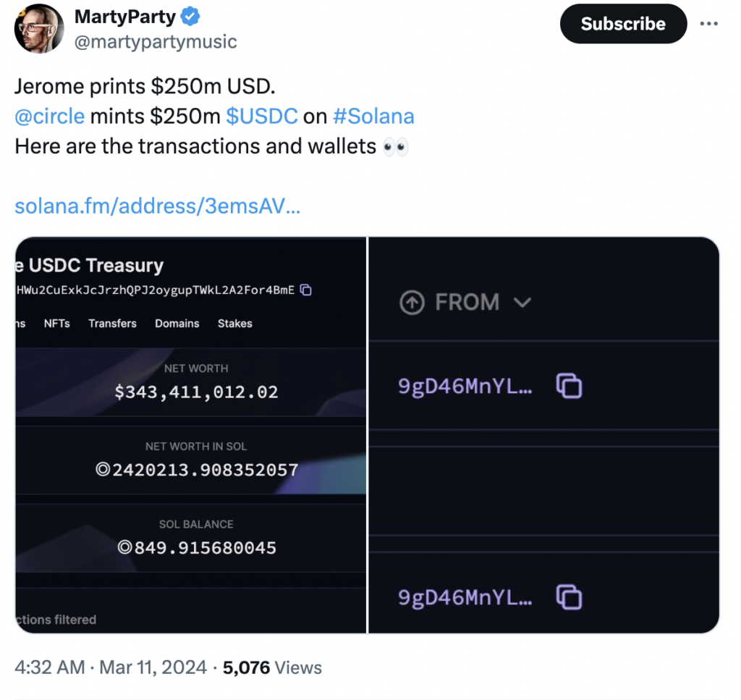Click MartyParty's profile avatar
Screen dimensions: 741x700
(x=39, y=28)
